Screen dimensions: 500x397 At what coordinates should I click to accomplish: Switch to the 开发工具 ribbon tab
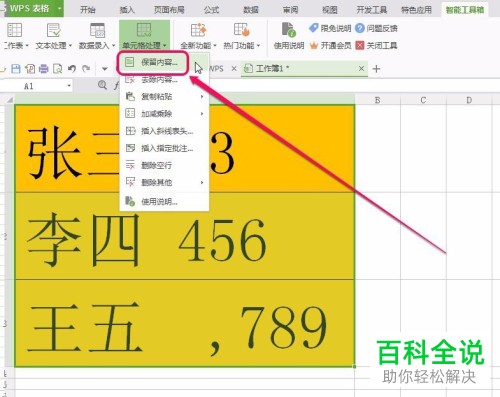tap(371, 10)
